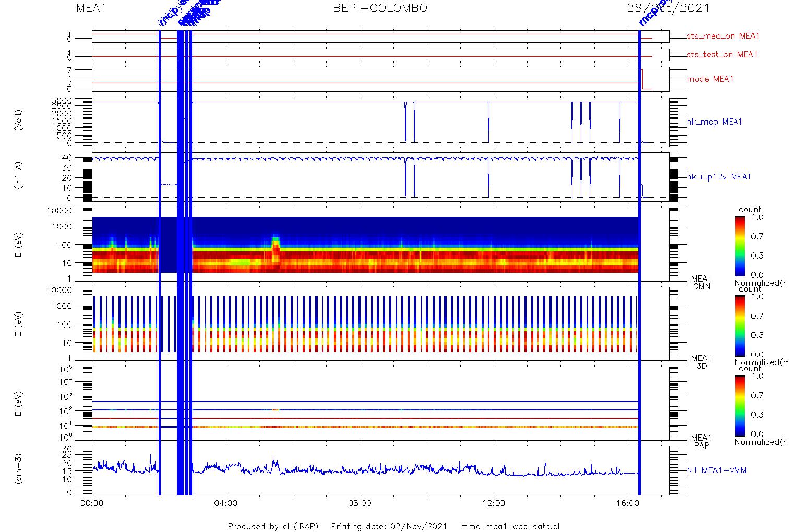The width and height of the screenshot is (789, 532).
Task: Click the MEA1 OMN panel label
Action: (x=701, y=283)
